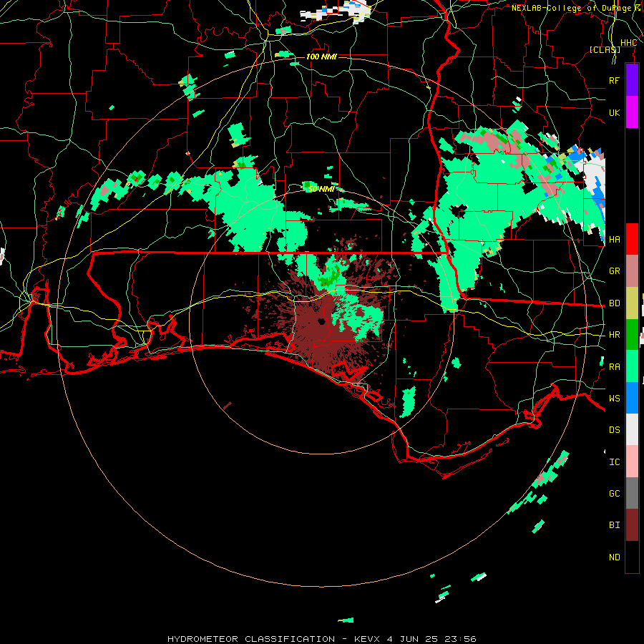
Task: Click the DS white legend swatch
Action: (632, 429)
